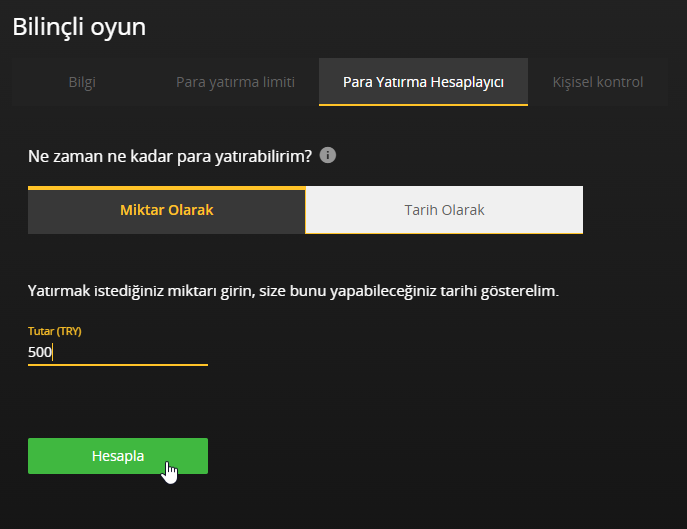Click the empty area right of the 500 value
687x529 pixels.
pos(140,352)
